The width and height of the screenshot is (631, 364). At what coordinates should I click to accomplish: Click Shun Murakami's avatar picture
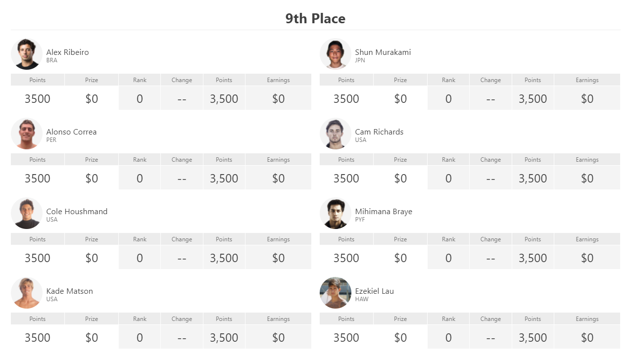pyautogui.click(x=336, y=54)
